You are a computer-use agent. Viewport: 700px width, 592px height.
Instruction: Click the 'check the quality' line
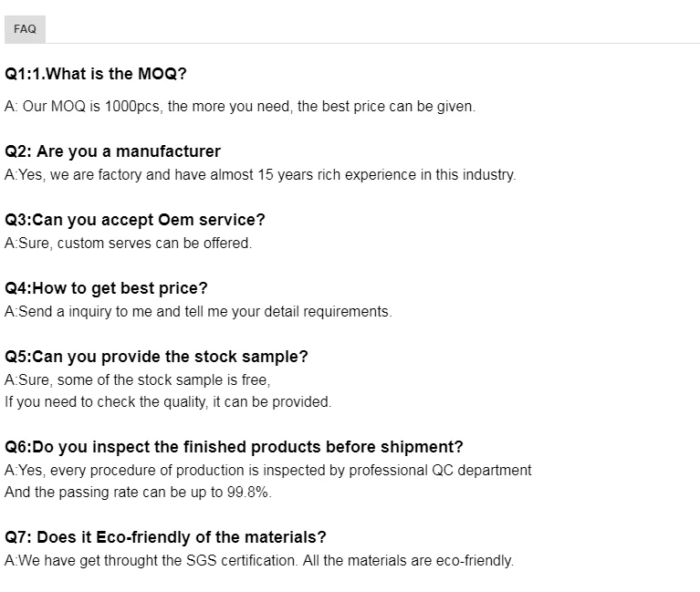coord(168,401)
